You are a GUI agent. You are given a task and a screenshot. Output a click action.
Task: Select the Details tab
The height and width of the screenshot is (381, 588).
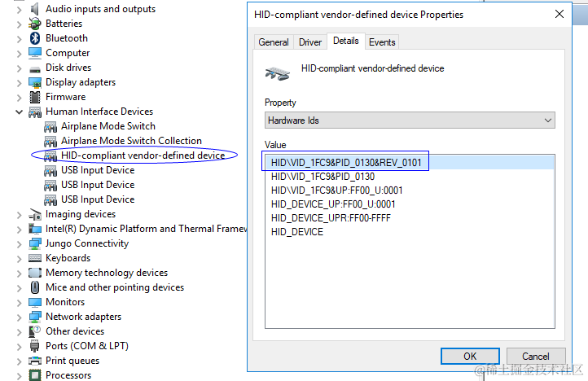(346, 41)
